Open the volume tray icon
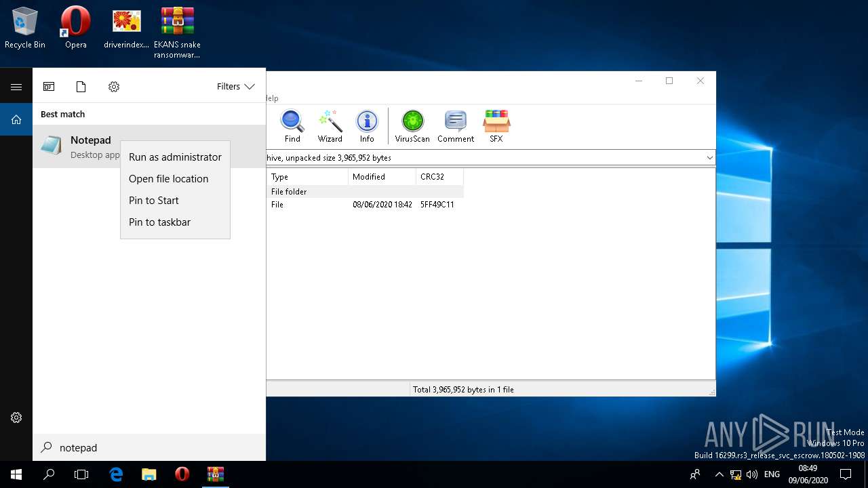 tap(752, 474)
